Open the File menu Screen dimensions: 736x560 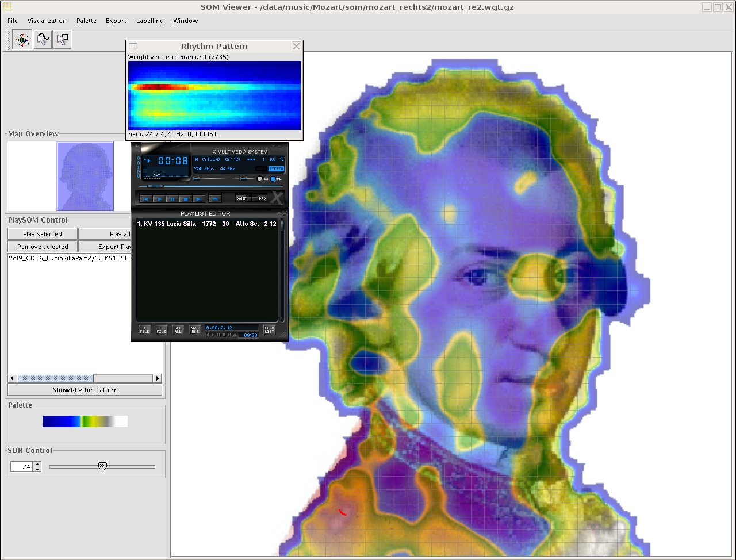pos(13,21)
